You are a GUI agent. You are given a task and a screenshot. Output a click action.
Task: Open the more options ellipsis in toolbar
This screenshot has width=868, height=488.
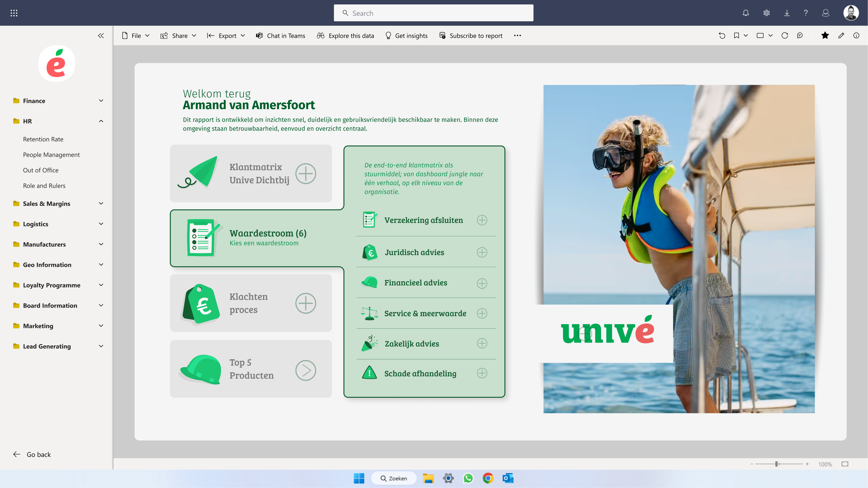click(518, 35)
